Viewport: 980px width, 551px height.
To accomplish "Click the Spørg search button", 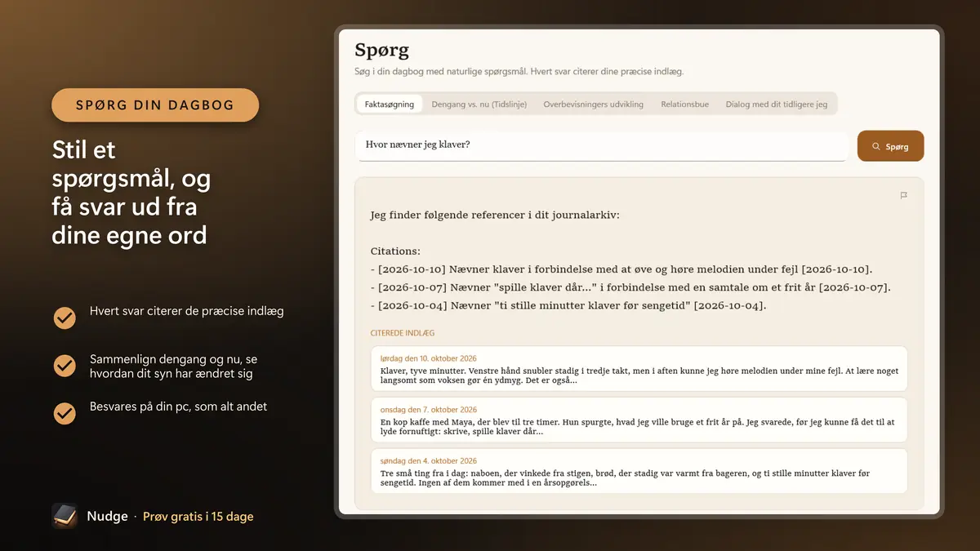I will [890, 146].
